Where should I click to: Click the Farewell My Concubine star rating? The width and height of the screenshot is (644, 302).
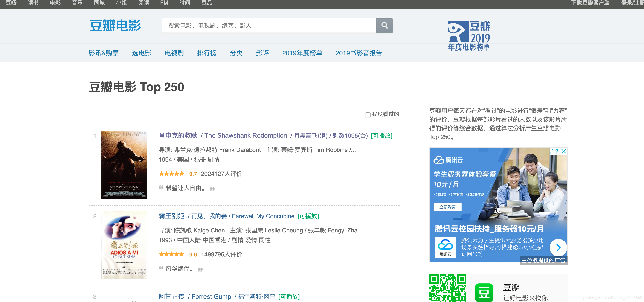pos(171,254)
